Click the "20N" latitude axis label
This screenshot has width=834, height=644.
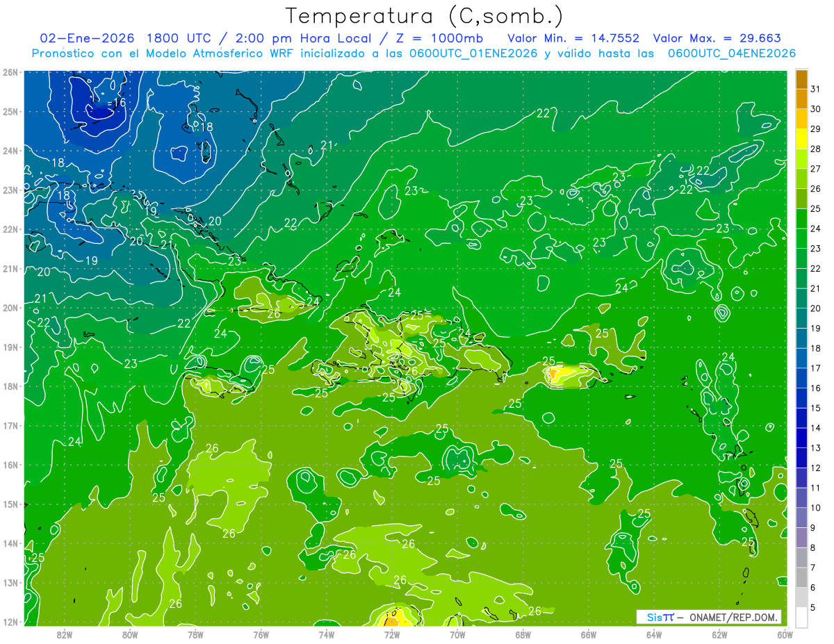point(11,308)
